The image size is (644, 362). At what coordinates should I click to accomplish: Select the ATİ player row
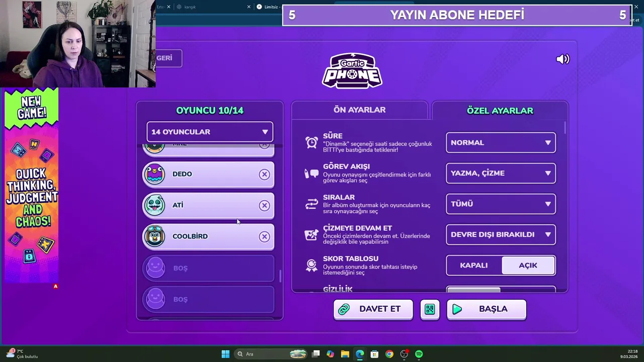click(208, 205)
